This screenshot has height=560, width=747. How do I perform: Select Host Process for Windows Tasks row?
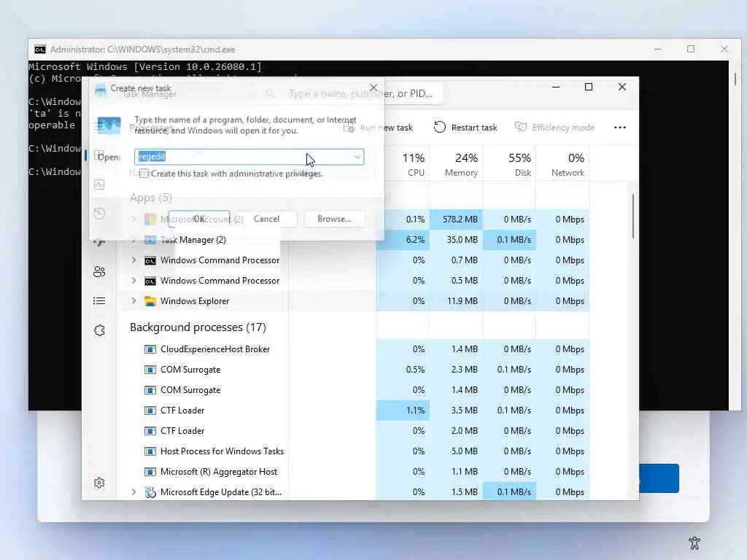[x=355, y=451]
